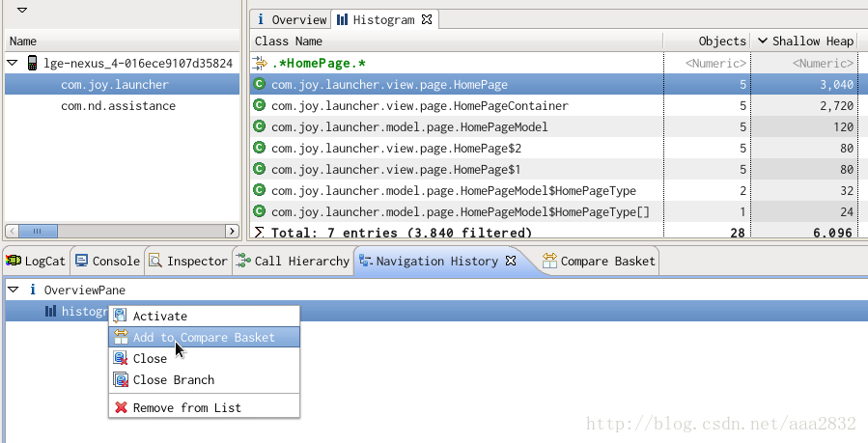The width and height of the screenshot is (868, 443).
Task: Select the HomePage$1 class row
Action: click(559, 169)
